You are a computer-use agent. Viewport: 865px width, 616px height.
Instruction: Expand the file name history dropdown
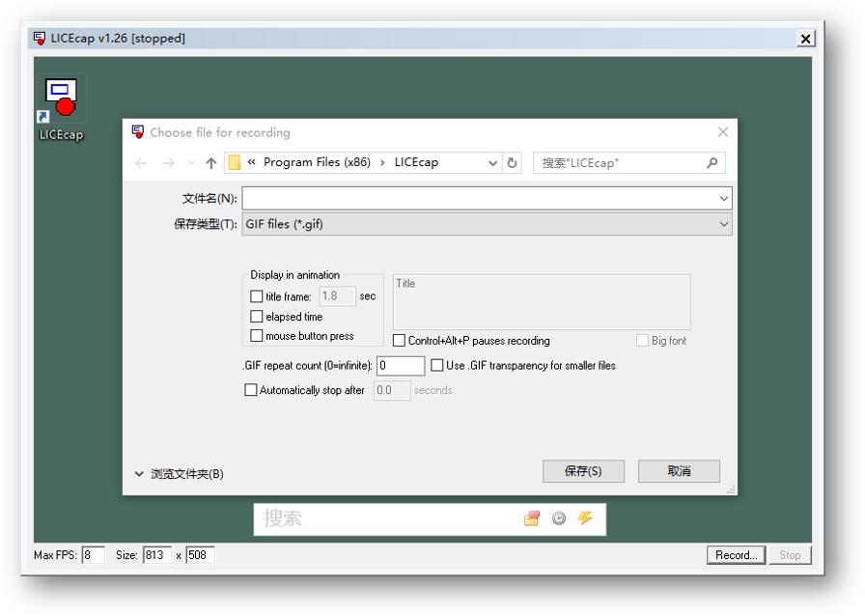pos(724,198)
